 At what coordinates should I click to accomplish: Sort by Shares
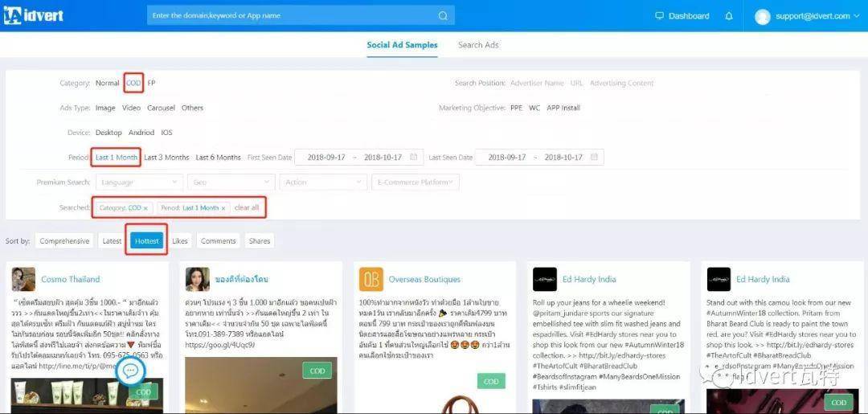(260, 240)
